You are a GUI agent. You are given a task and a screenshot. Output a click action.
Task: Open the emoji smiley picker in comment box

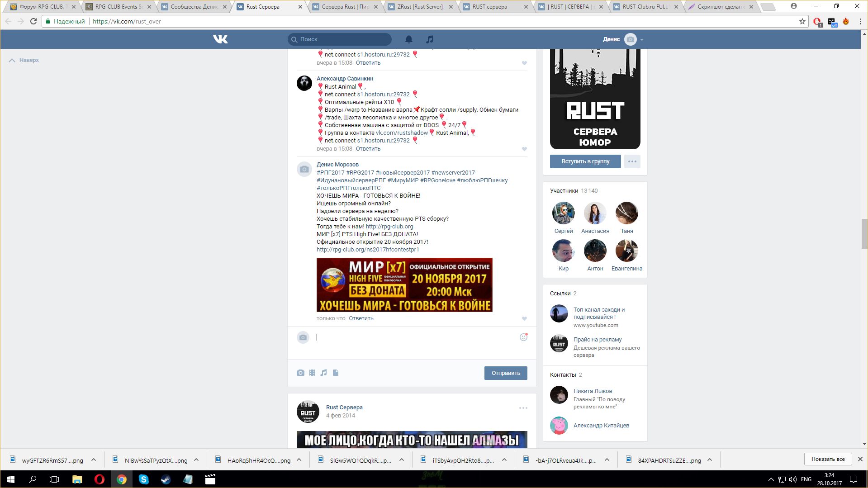point(523,337)
